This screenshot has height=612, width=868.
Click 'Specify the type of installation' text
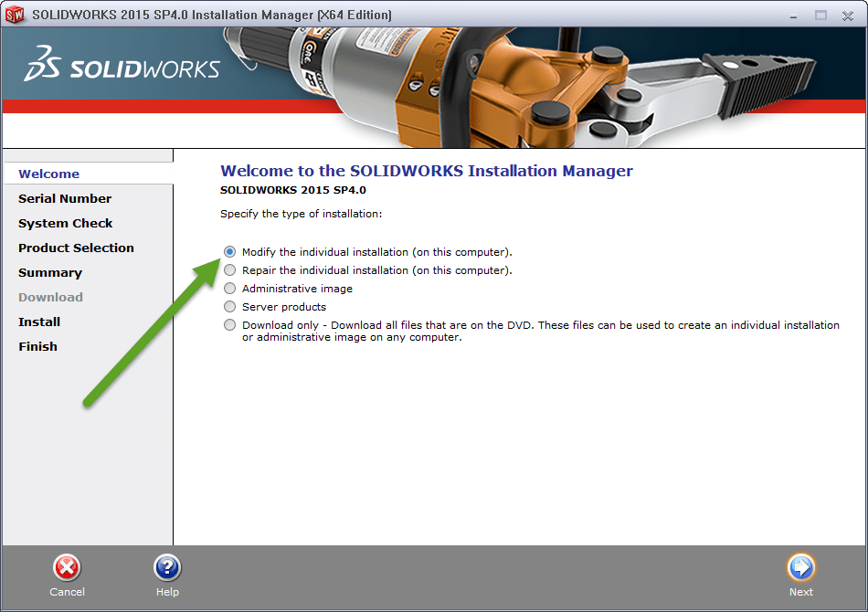pos(302,214)
